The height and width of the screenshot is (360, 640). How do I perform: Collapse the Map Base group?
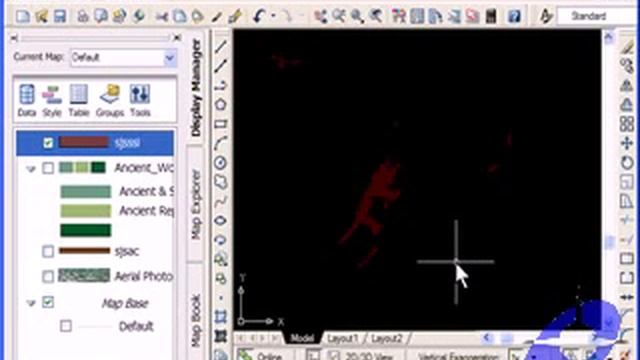pyautogui.click(x=31, y=303)
